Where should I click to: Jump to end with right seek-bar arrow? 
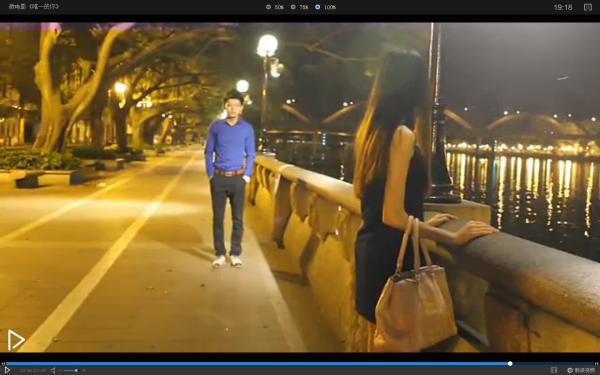point(596,364)
